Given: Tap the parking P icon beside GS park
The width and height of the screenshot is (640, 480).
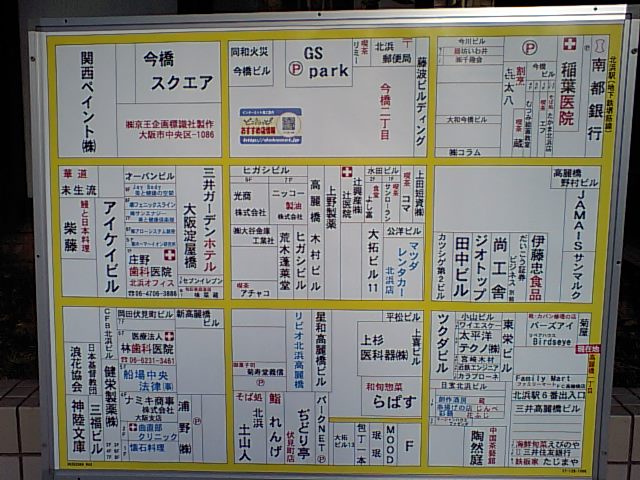Looking at the screenshot, I should (296, 69).
